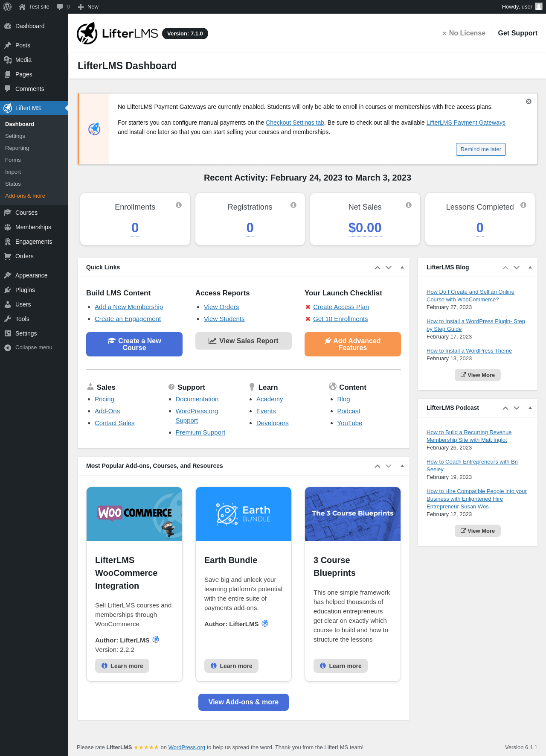Move Most Popular Add-ons panel up
Screen dimensions: 546x756
(x=378, y=466)
